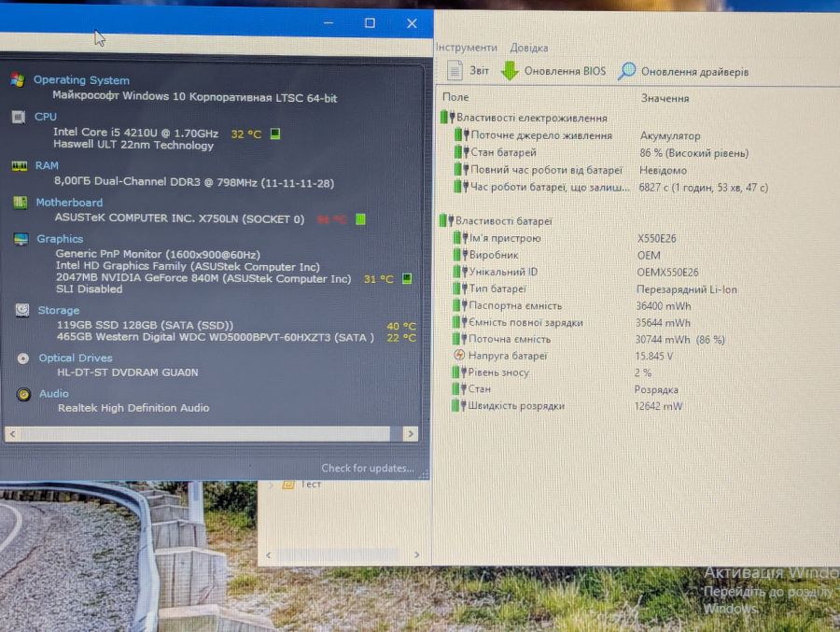
Task: Click the 36400 mWh value
Action: click(x=664, y=306)
